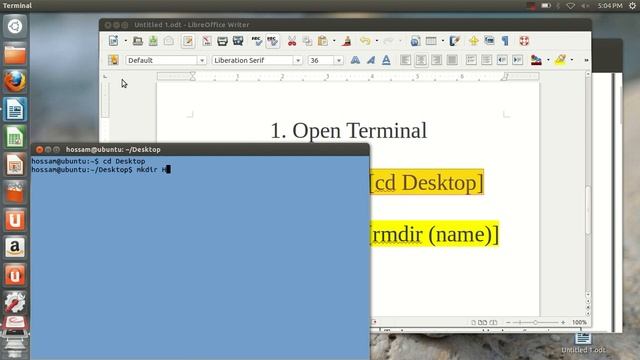
Task: Click the Decrease Indent icon
Action: tap(502, 60)
